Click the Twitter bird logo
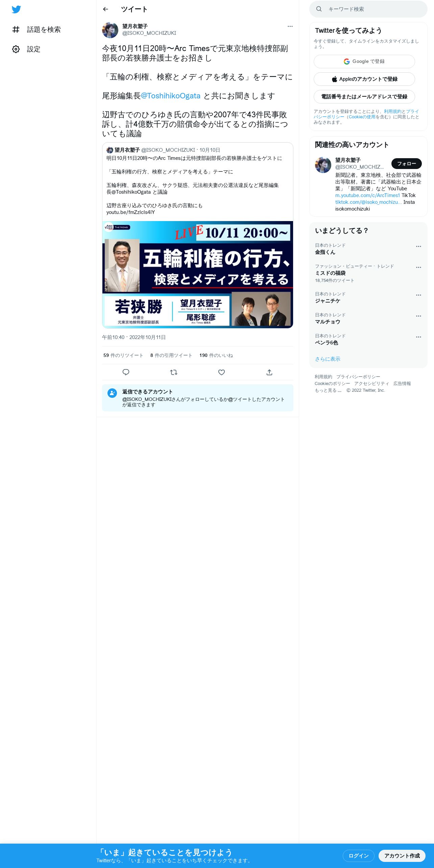Screen dimensions: 434x868 pyautogui.click(x=16, y=9)
